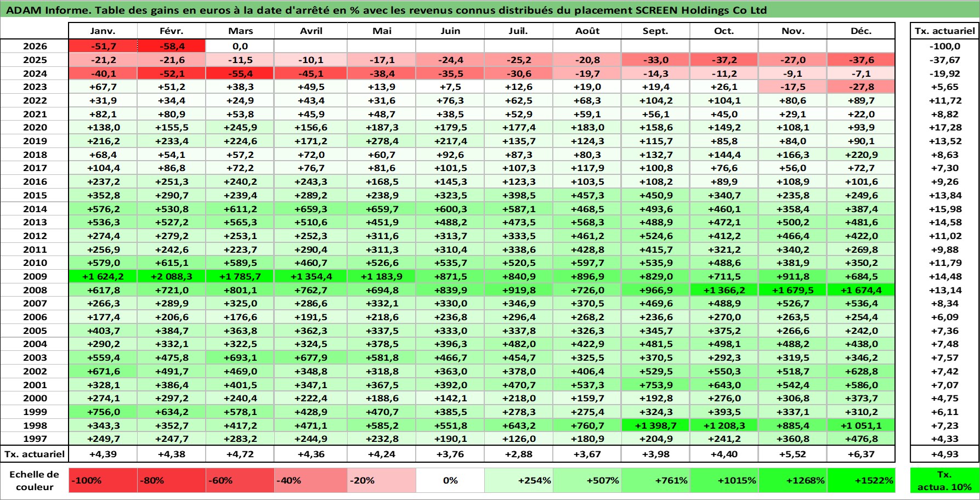Viewport: 980px width, 500px height.
Task: Select the 2026 Mars cell 0,0
Action: tap(240, 47)
